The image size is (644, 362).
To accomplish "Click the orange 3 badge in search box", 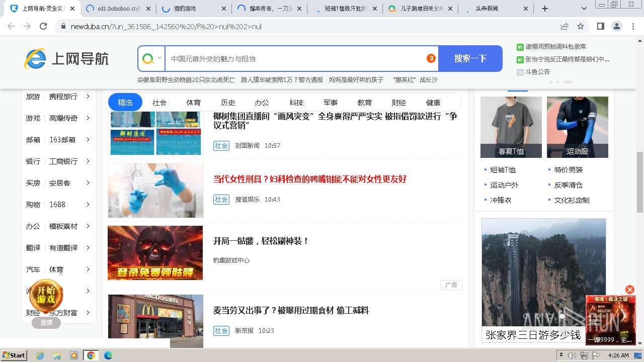I will click(431, 58).
